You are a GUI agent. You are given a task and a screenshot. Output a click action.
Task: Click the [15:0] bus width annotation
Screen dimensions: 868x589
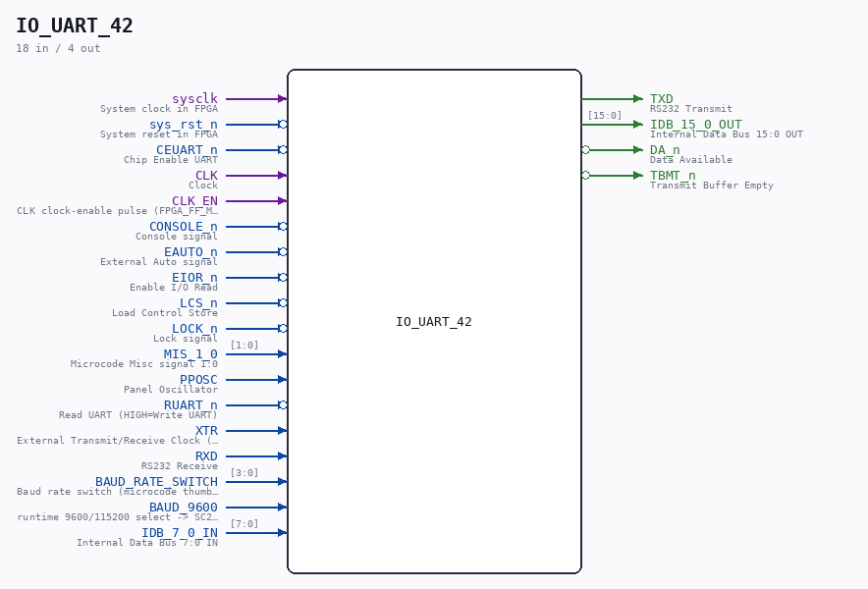(x=605, y=115)
